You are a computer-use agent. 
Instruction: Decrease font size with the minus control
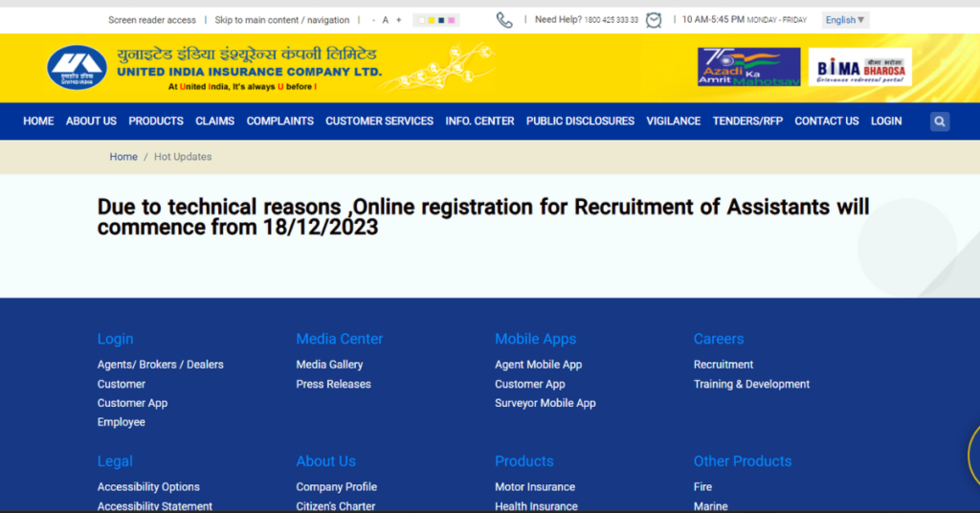(x=373, y=20)
